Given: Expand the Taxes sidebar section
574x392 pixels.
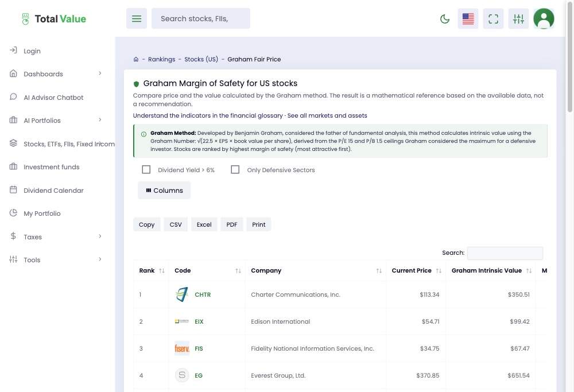Looking at the screenshot, I should click(56, 237).
